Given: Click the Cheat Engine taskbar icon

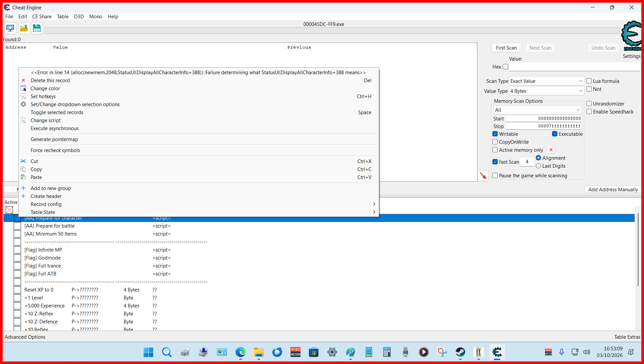Looking at the screenshot, I should [x=497, y=352].
